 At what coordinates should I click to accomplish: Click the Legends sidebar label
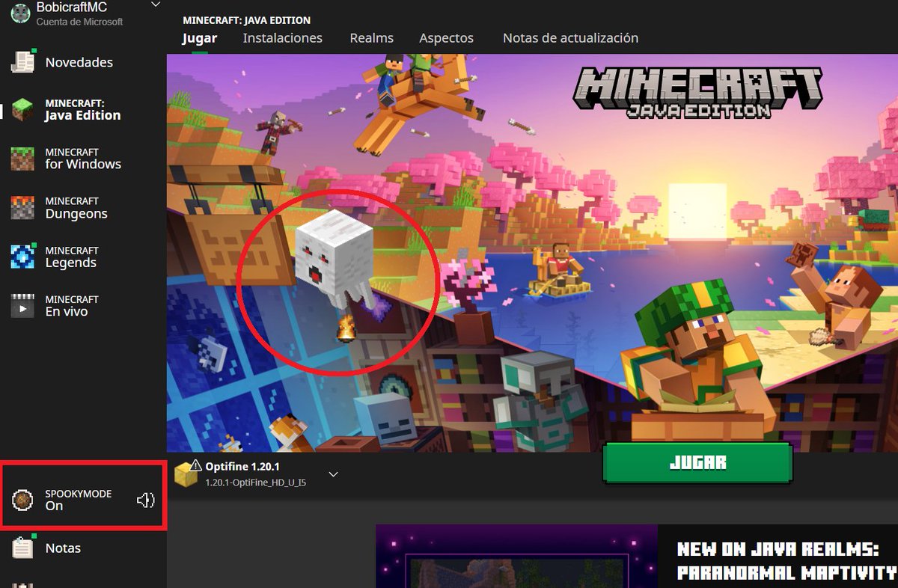71,263
